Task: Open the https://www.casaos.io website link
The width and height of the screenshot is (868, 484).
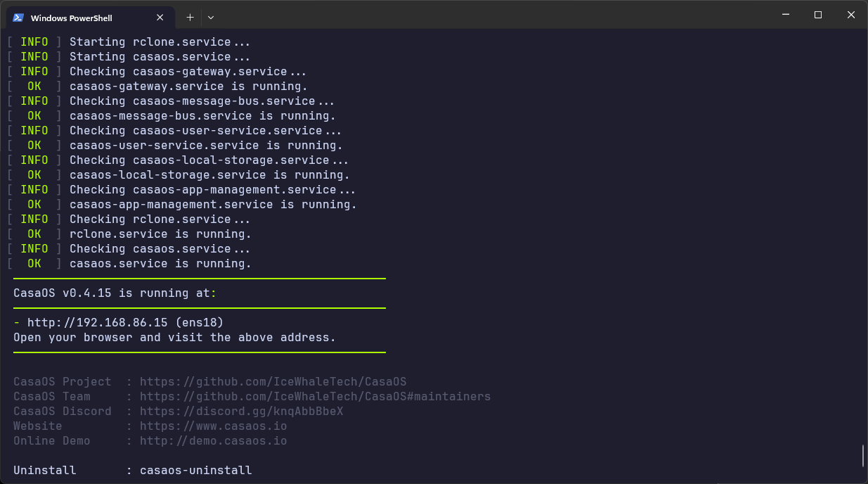Action: click(213, 426)
